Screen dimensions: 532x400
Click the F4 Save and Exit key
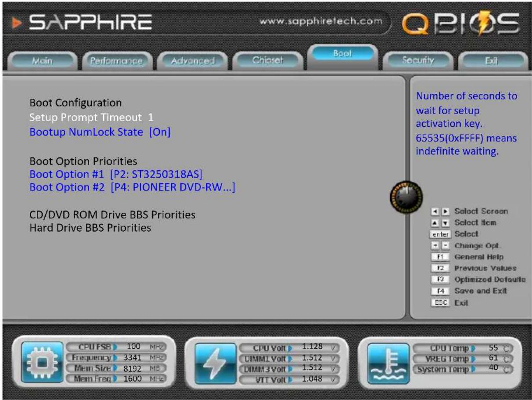pyautogui.click(x=440, y=291)
